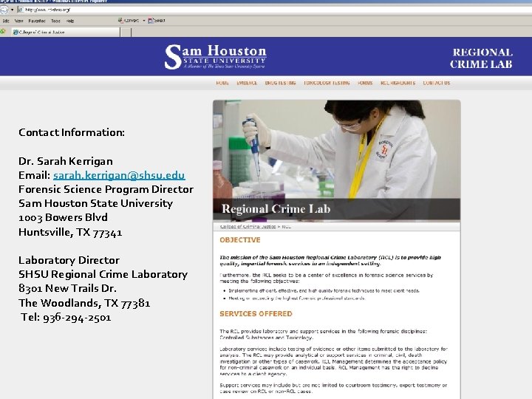Open the Help menu
The image size is (532, 399).
70,21
